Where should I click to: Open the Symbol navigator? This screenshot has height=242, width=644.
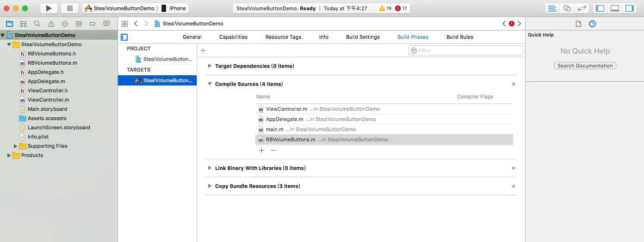tap(23, 24)
